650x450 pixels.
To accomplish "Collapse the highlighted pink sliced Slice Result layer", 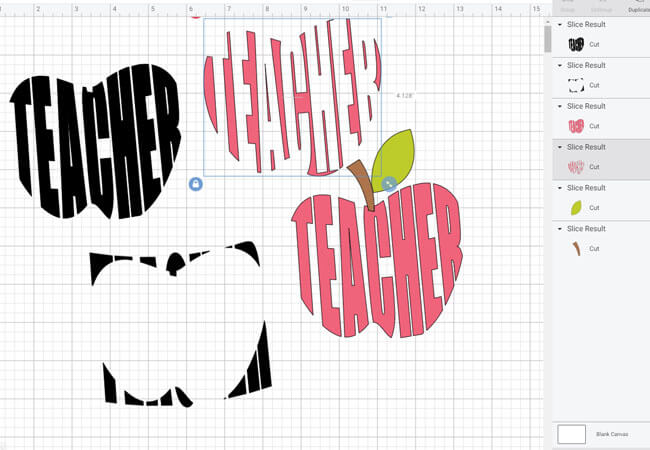I will [560, 147].
